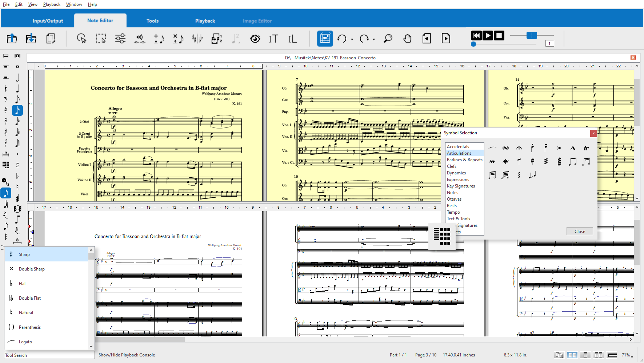Viewport: 644px width, 363px height.
Task: Click the tempo slider blue handle
Action: (532, 35)
